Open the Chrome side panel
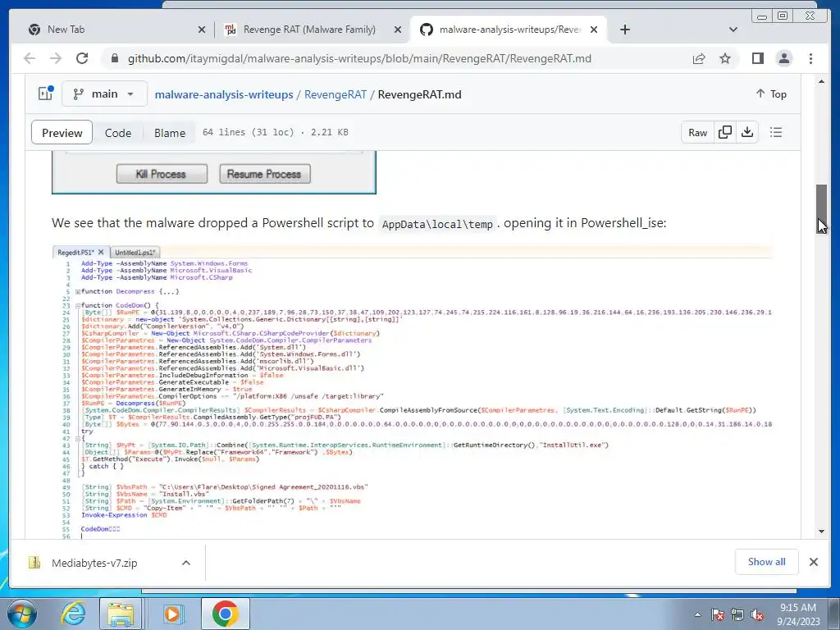840x630 pixels. point(757,58)
